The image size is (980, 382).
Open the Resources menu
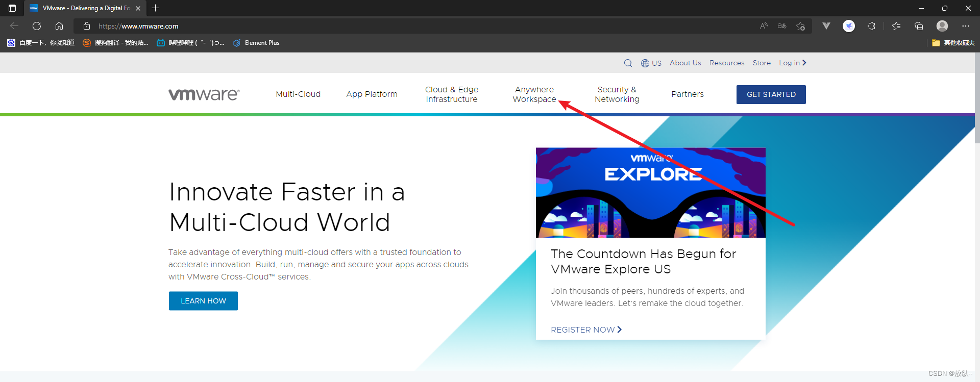coord(727,63)
